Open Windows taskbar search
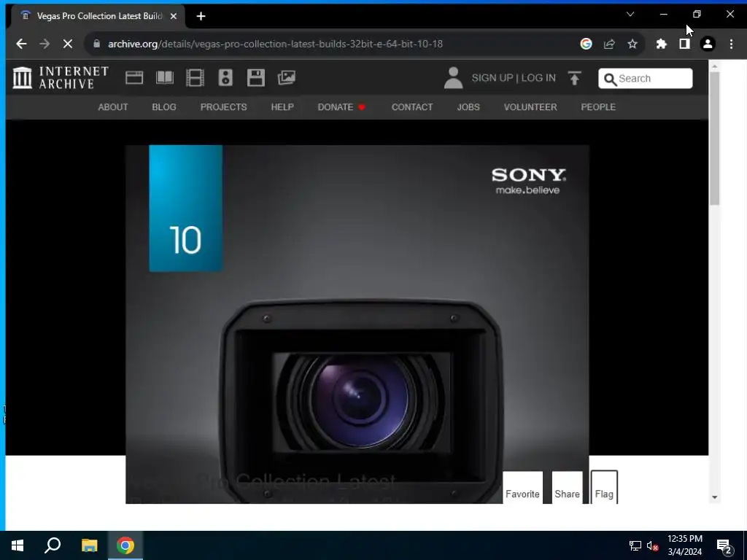The image size is (747, 560). [x=53, y=545]
